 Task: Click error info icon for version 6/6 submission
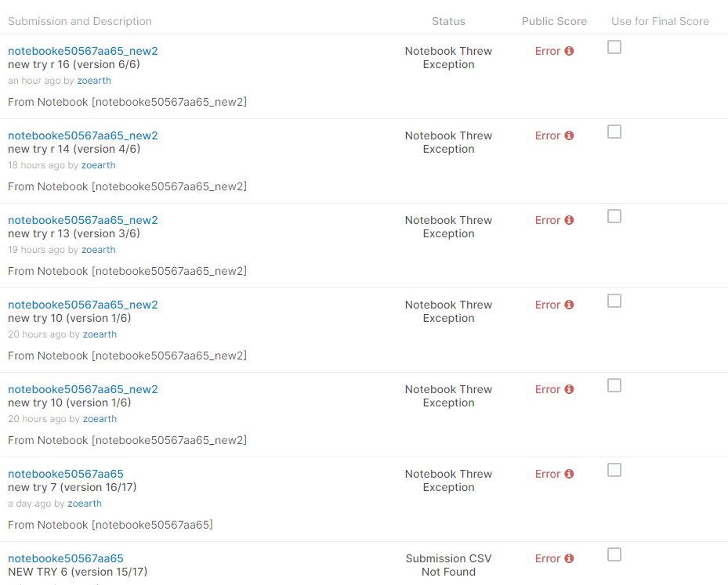coord(569,51)
